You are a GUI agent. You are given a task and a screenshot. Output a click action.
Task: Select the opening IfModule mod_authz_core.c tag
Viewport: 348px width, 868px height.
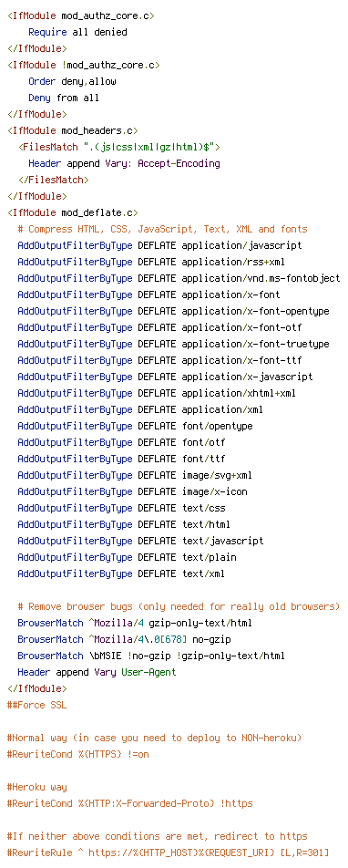81,16
